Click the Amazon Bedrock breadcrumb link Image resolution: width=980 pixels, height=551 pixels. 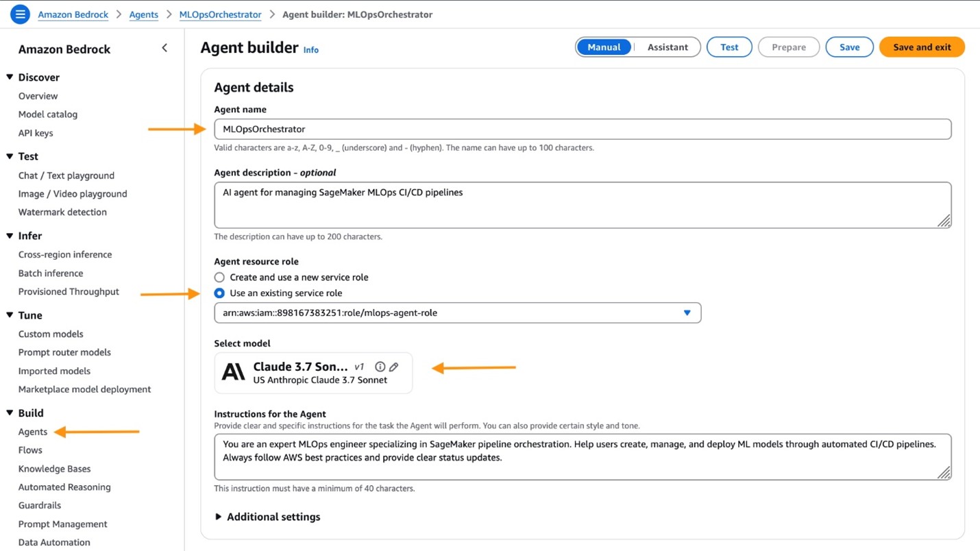point(73,14)
